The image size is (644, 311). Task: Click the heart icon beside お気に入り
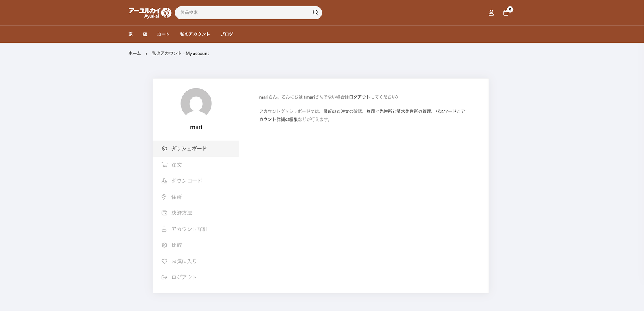point(164,262)
